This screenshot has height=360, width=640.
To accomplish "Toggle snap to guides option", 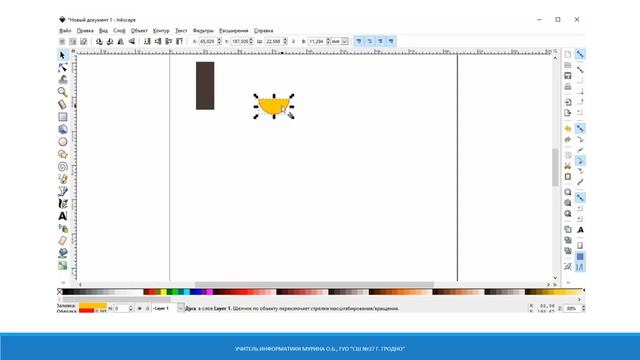I will (580, 267).
